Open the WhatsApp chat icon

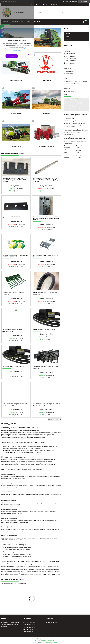coord(2,27)
